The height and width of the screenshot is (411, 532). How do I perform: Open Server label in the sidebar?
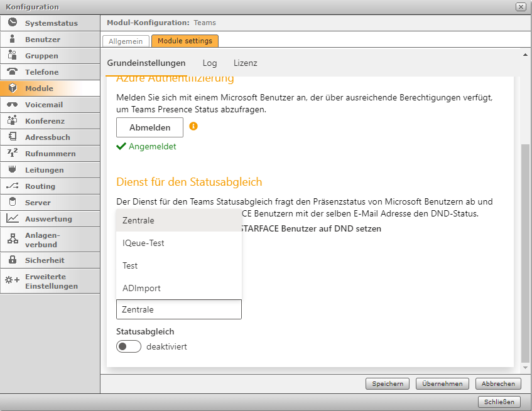point(38,203)
